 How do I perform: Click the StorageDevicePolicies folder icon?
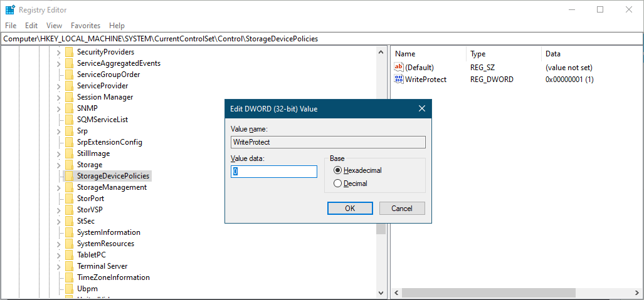[69, 176]
